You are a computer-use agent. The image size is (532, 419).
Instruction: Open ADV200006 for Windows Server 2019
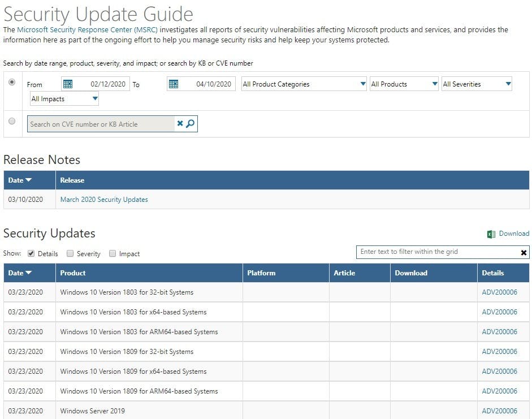(499, 411)
